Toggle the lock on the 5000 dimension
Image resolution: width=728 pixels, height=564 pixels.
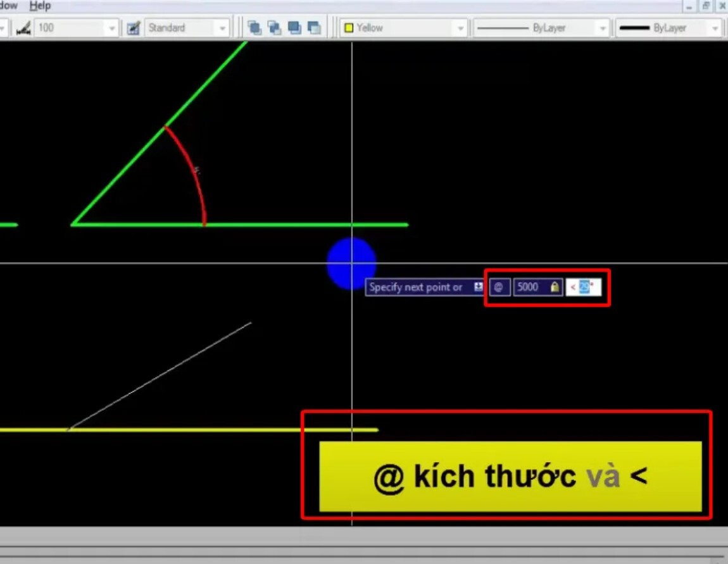tap(554, 287)
